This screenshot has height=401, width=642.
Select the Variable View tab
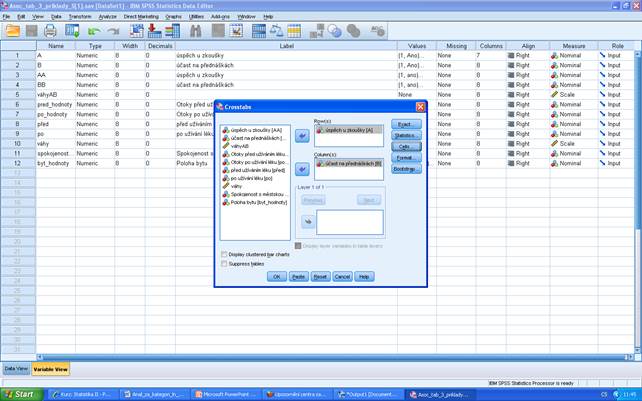point(51,369)
